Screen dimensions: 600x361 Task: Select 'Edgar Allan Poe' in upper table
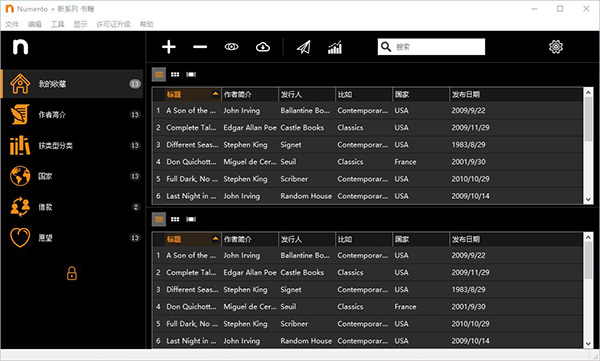250,127
